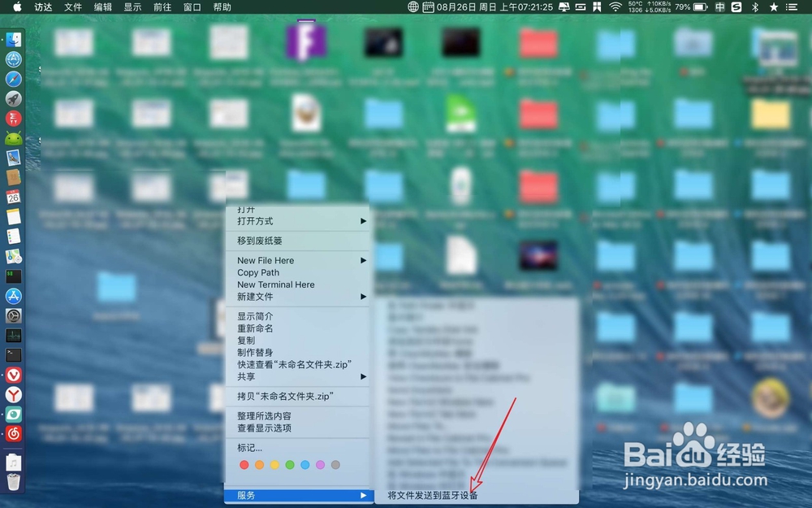This screenshot has height=508, width=812.
Task: Open Launchpad rocket icon in dock
Action: pos(12,98)
